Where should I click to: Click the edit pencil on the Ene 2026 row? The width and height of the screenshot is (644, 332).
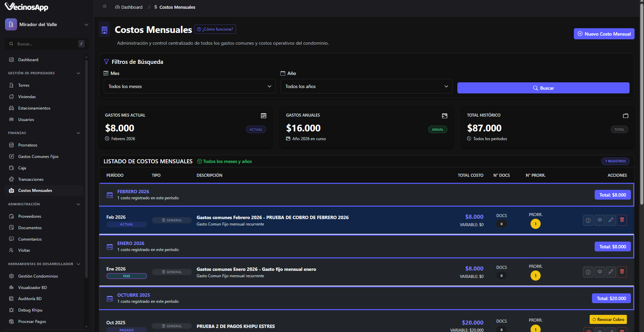click(x=611, y=272)
